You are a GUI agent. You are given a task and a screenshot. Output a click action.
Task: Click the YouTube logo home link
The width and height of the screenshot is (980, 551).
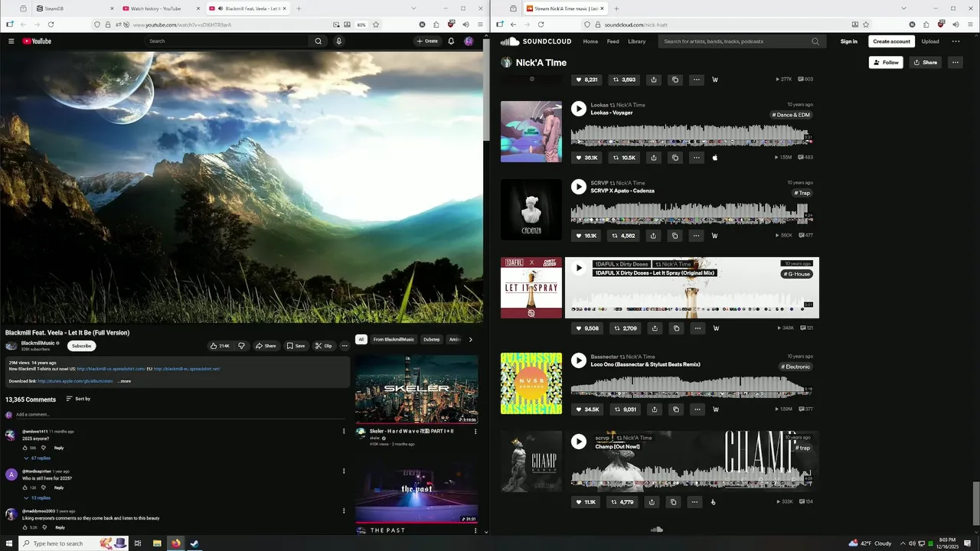coord(37,41)
